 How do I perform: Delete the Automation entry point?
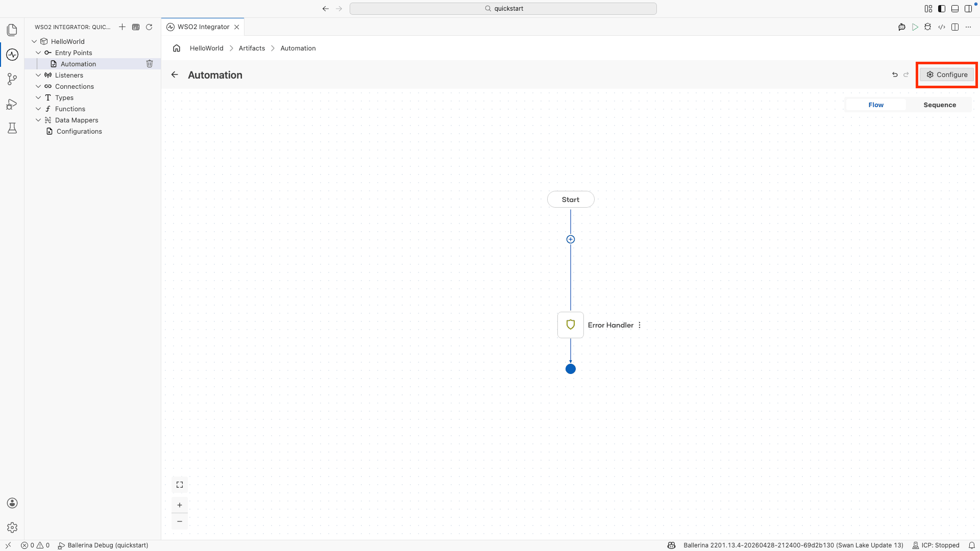click(150, 64)
